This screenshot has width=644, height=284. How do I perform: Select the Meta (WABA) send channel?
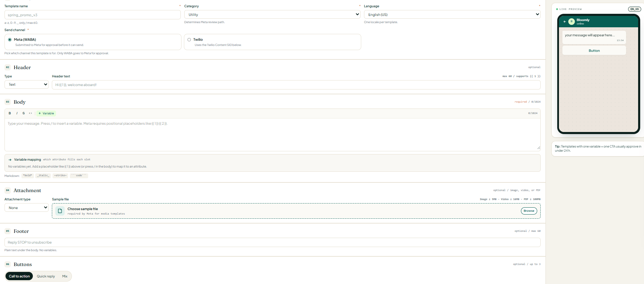(x=93, y=42)
